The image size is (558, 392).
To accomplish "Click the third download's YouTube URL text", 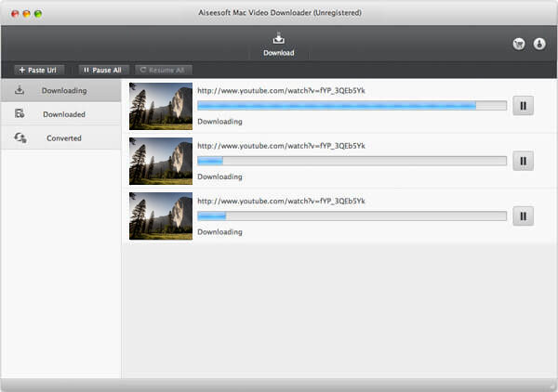I will click(x=281, y=201).
